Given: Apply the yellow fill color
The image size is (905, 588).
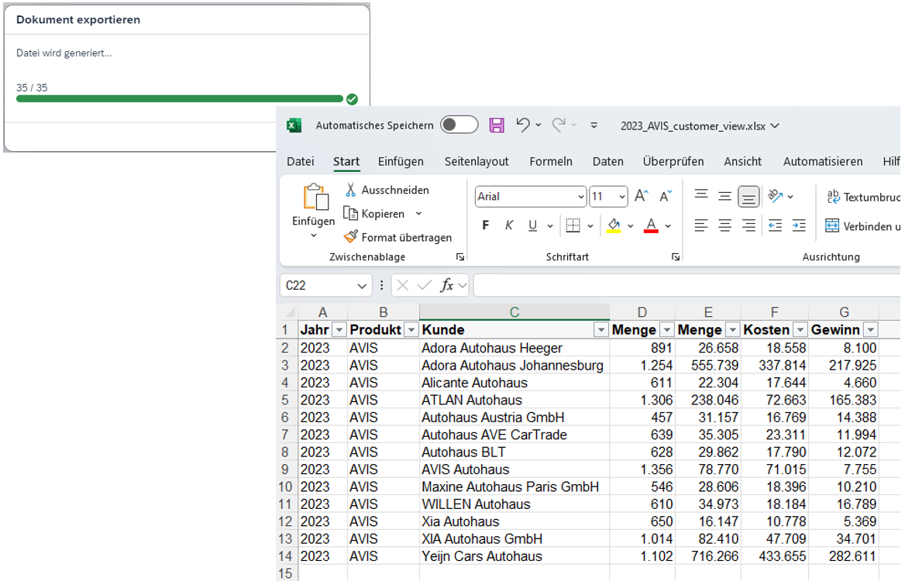Looking at the screenshot, I should pos(614,225).
